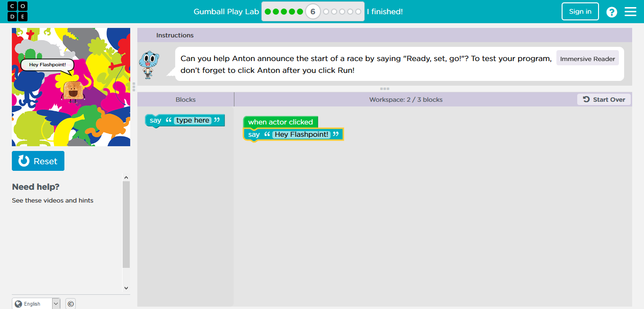The width and height of the screenshot is (644, 309).
Task: Open Immersive Reader
Action: (x=588, y=59)
